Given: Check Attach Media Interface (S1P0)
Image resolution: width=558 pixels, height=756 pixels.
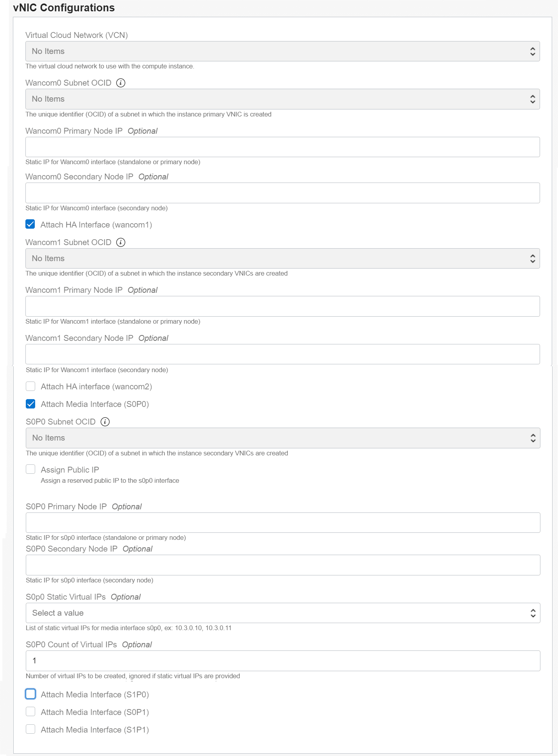Looking at the screenshot, I should coord(30,694).
